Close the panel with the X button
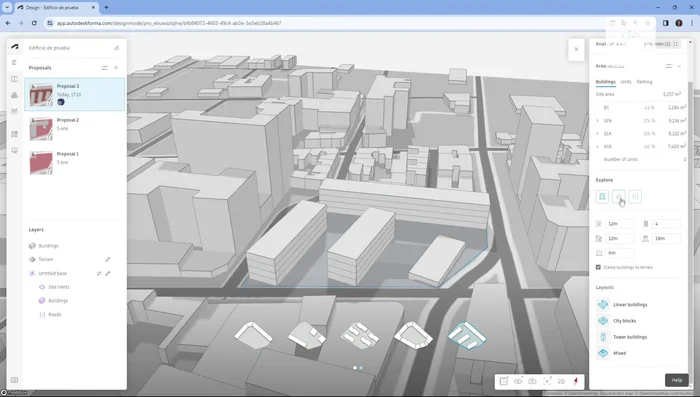Image resolution: width=700 pixels, height=397 pixels. [x=576, y=50]
